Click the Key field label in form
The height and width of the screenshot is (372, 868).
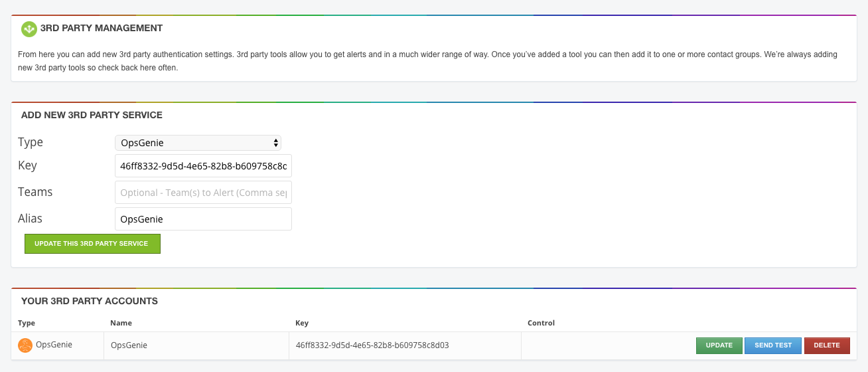(27, 166)
